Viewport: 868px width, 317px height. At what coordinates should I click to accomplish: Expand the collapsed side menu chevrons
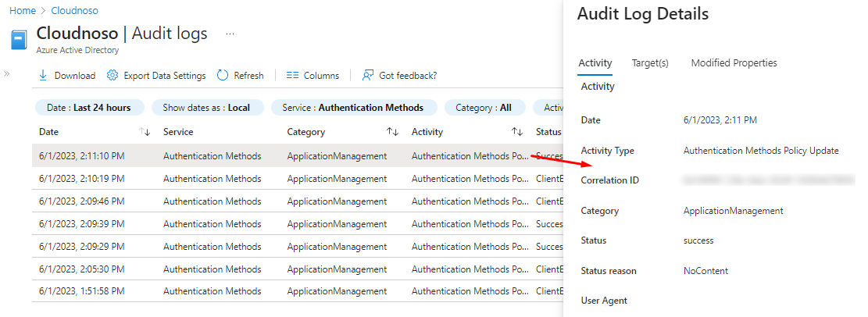pyautogui.click(x=6, y=73)
